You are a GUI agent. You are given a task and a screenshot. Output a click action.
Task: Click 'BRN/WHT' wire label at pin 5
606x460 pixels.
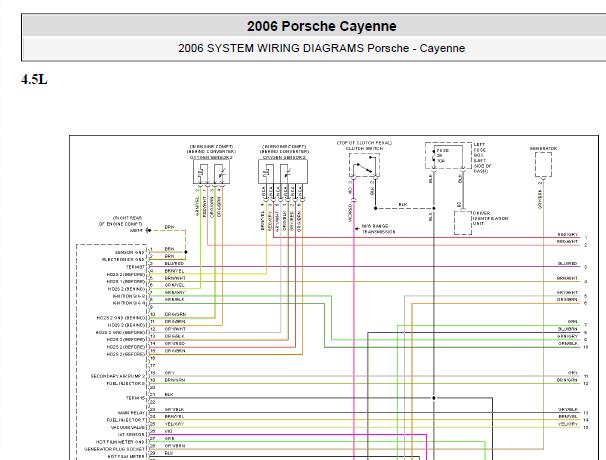pos(175,278)
